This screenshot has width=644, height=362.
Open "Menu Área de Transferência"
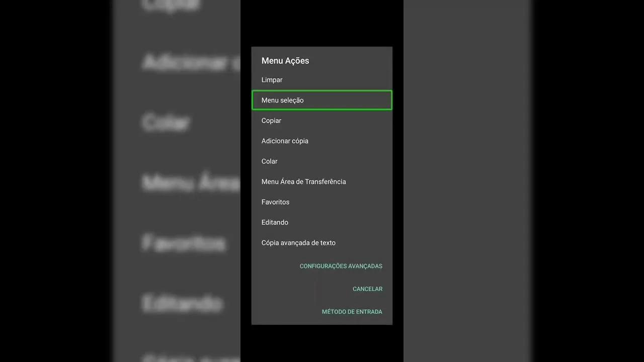click(303, 182)
